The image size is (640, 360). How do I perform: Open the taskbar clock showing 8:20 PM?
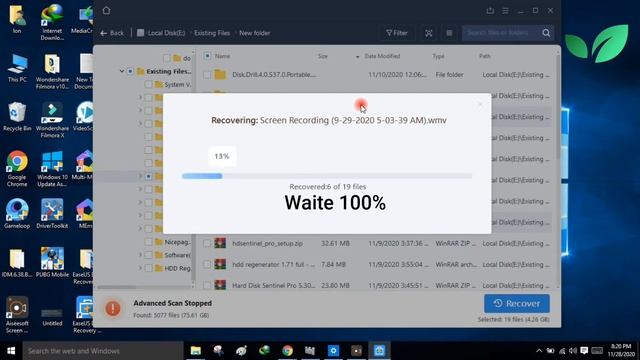(621, 351)
